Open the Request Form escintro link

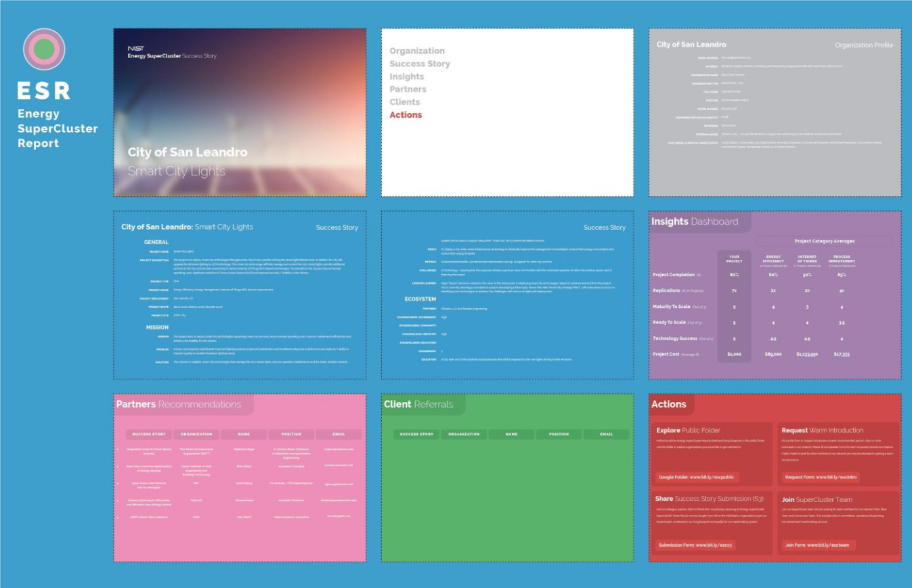click(x=821, y=477)
